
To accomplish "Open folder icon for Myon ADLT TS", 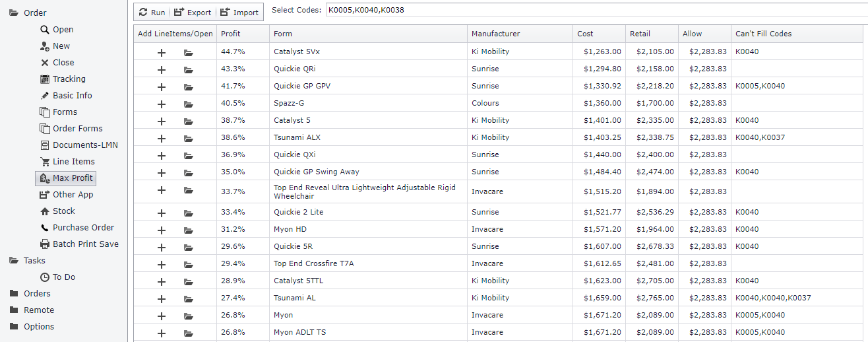I will tap(189, 333).
